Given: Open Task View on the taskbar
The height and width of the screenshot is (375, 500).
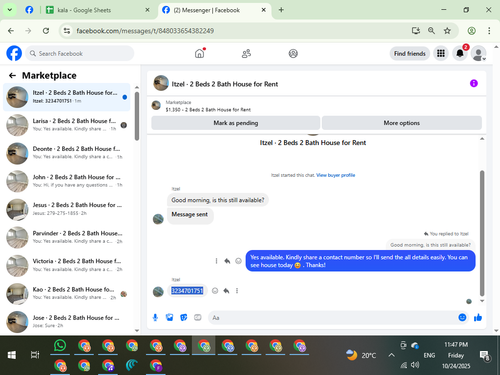Looking at the screenshot, I should coord(35,355).
